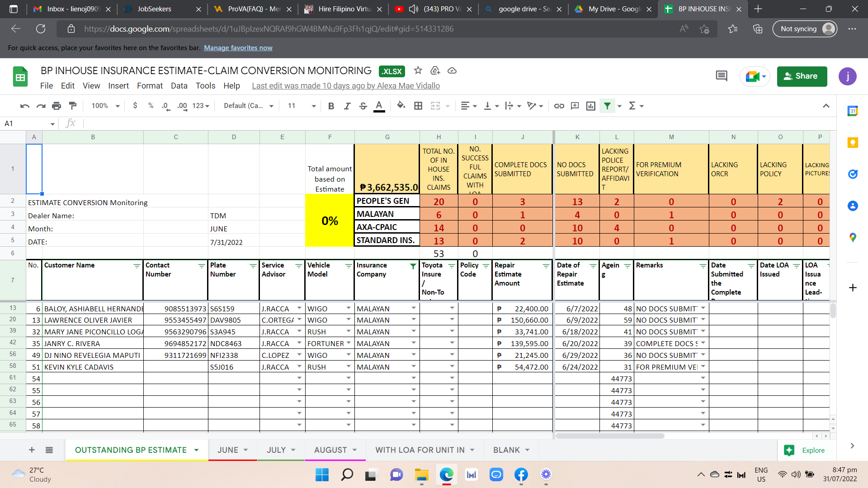Open Windows Start menu
Image resolution: width=868 pixels, height=488 pixels.
322,474
